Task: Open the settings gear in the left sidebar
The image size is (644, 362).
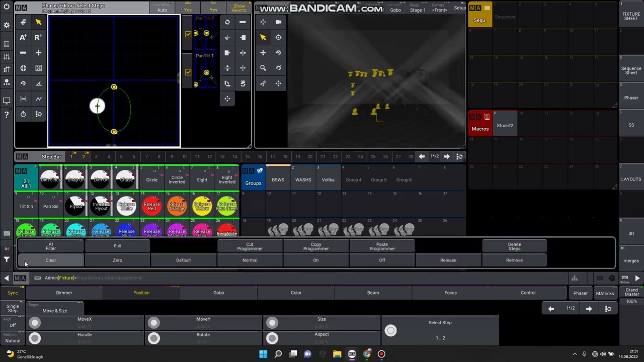Action: tap(7, 25)
